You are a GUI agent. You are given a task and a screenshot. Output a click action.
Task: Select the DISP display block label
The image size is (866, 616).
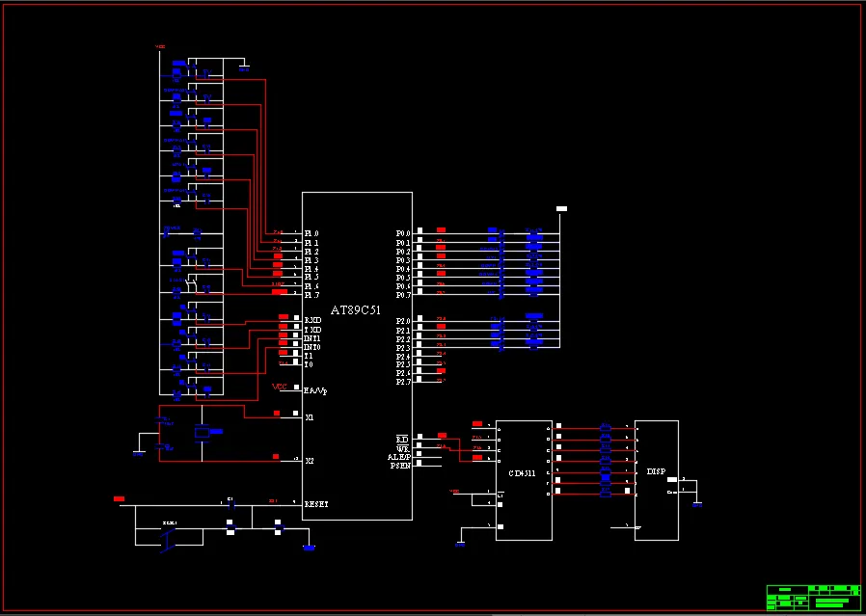(656, 472)
